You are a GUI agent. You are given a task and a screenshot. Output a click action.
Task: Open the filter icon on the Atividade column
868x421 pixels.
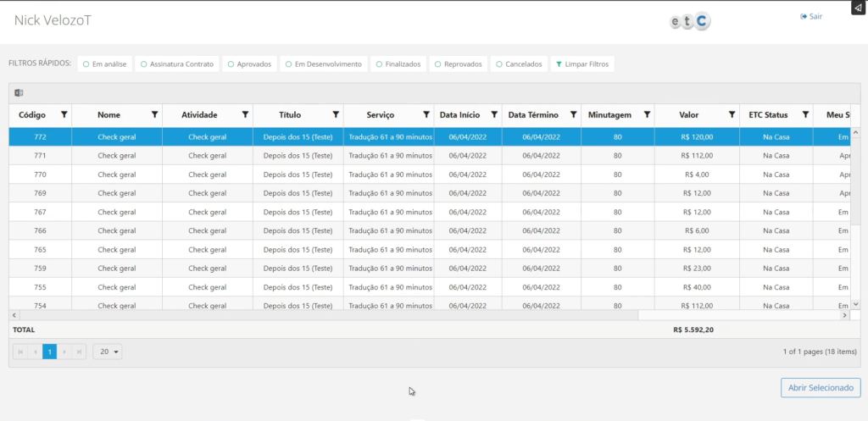click(x=245, y=114)
